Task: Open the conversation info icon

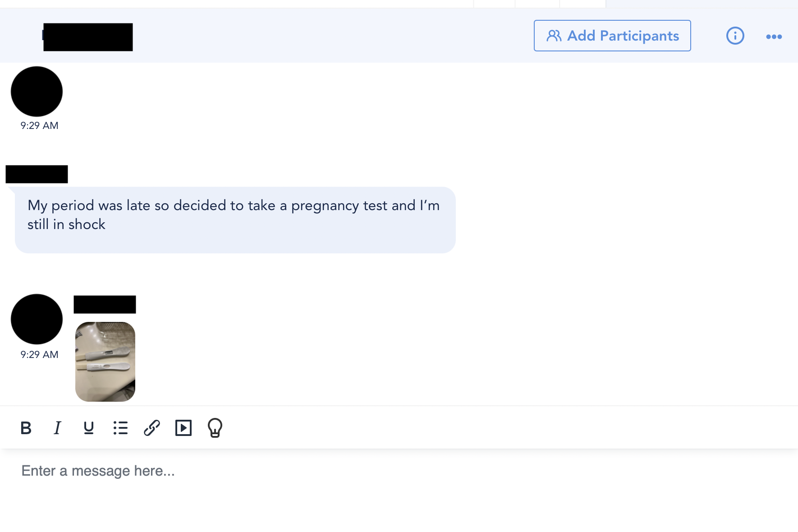Action: pyautogui.click(x=735, y=36)
